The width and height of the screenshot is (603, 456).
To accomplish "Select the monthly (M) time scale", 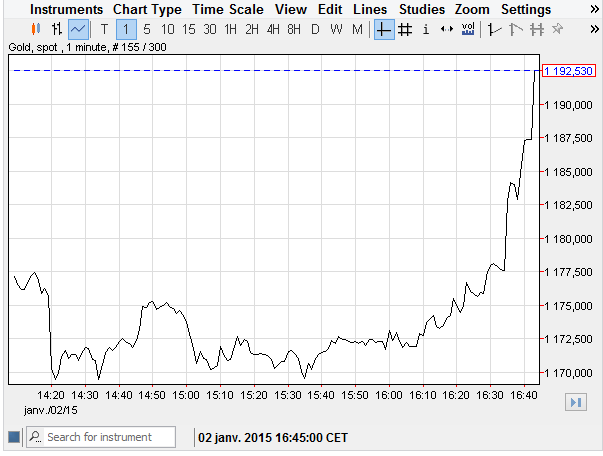I will (357, 29).
